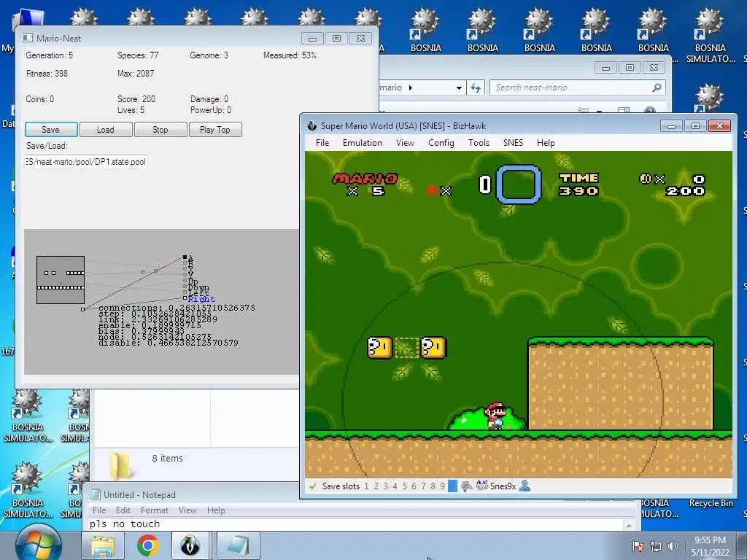Open Google Chrome from the taskbar
Viewport: 747px width, 560px height.
point(147,545)
